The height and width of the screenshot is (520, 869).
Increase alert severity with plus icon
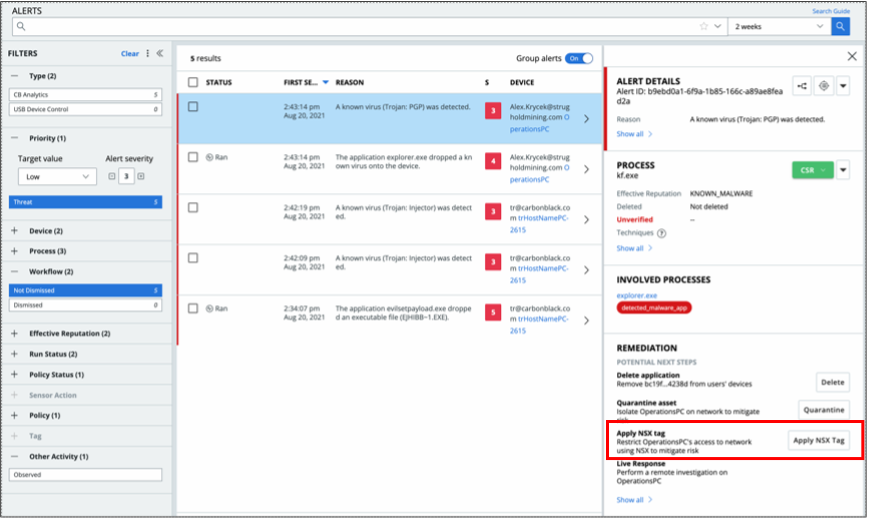141,176
